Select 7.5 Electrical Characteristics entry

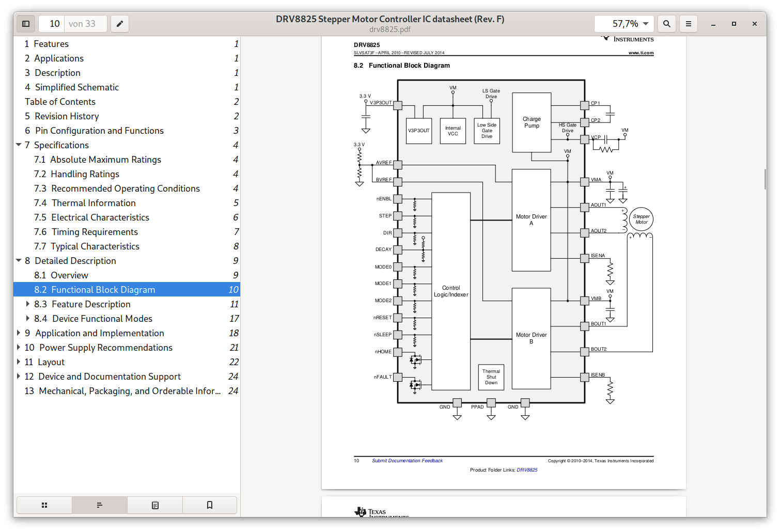click(127, 217)
